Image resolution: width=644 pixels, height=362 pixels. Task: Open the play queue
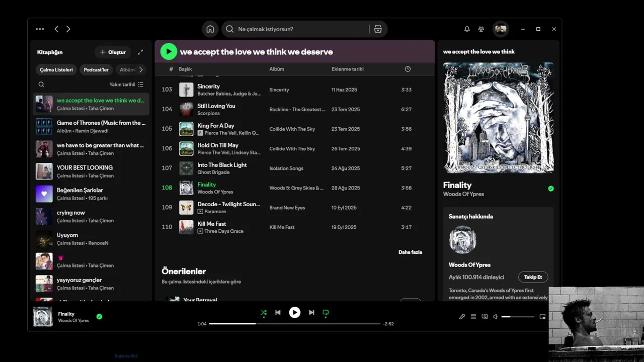pyautogui.click(x=473, y=317)
